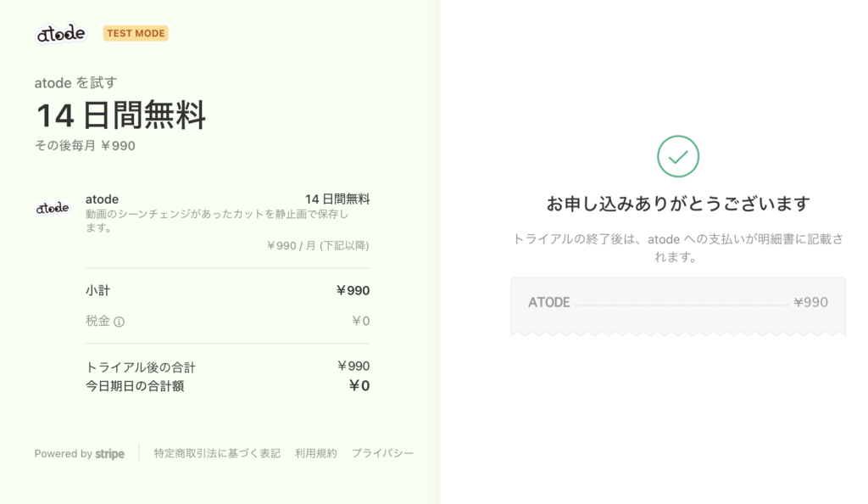Click the 今日期日の合計額 label
This screenshot has height=504, width=868.
(135, 386)
